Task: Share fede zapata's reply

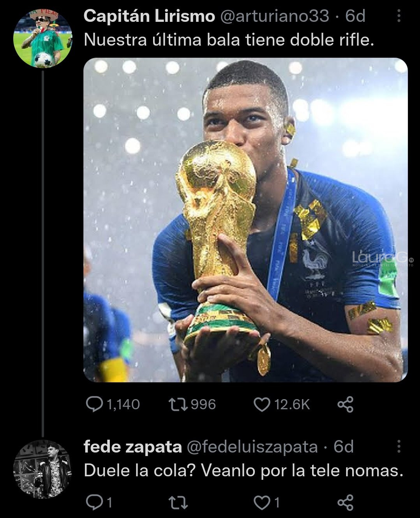Action: click(x=345, y=503)
